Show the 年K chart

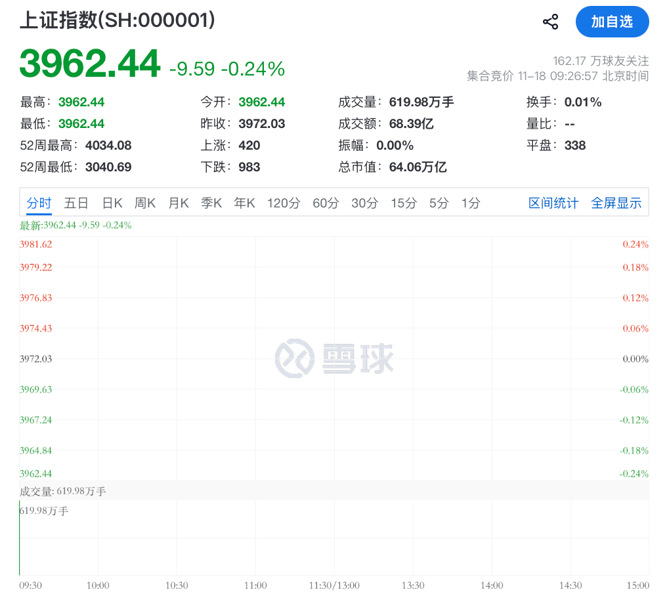244,203
